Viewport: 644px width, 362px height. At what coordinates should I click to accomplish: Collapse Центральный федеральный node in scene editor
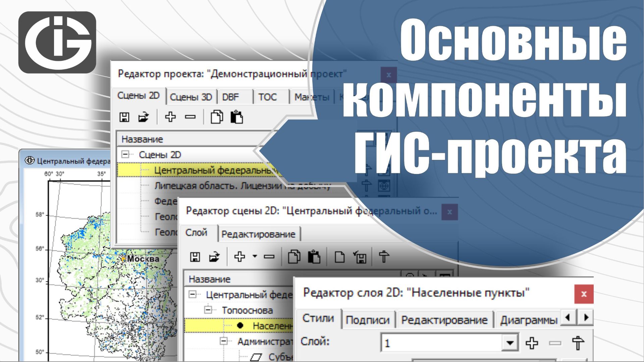(x=193, y=295)
